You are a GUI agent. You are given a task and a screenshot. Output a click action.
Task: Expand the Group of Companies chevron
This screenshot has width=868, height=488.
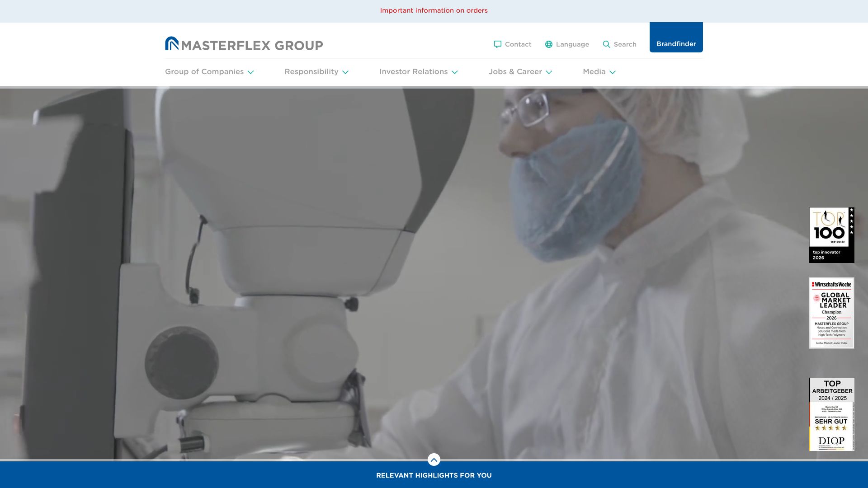(x=250, y=72)
